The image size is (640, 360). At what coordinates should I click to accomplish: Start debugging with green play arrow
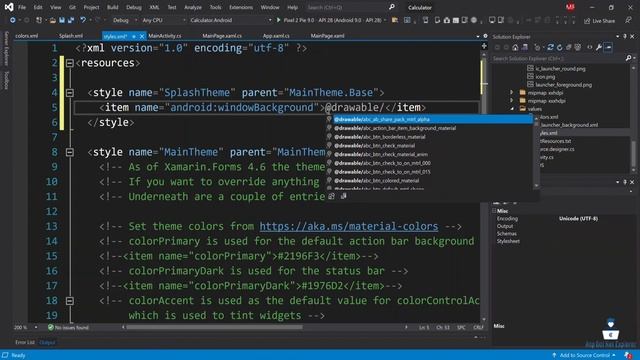pyautogui.click(x=278, y=20)
